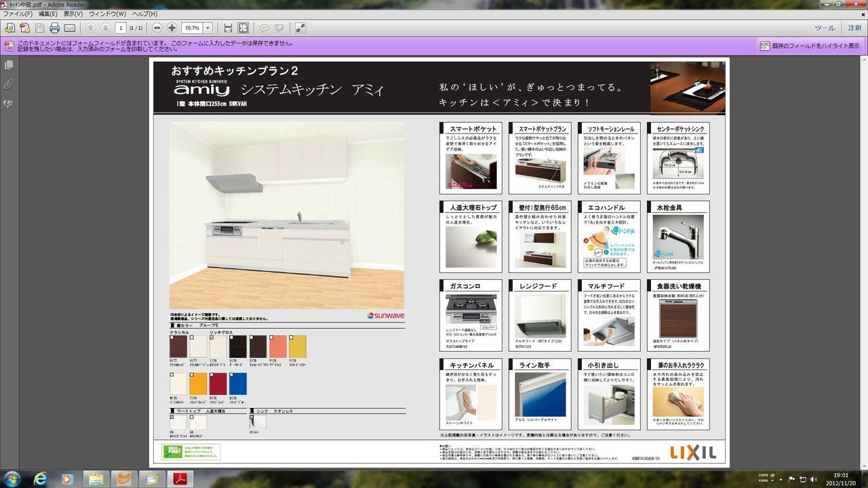
Task: Click the zoom percentage 70.7% field
Action: pyautogui.click(x=192, y=28)
